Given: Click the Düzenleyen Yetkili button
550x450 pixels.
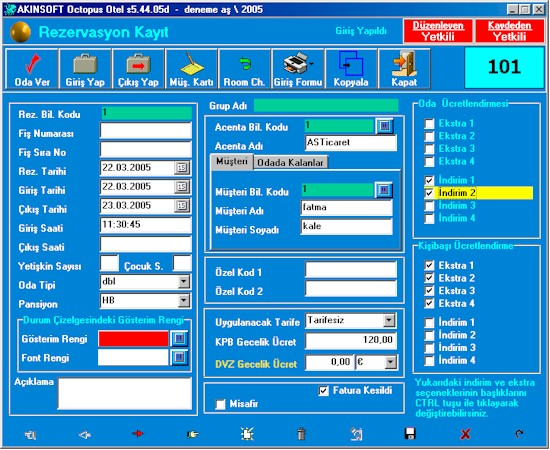Looking at the screenshot, I should coord(438,31).
